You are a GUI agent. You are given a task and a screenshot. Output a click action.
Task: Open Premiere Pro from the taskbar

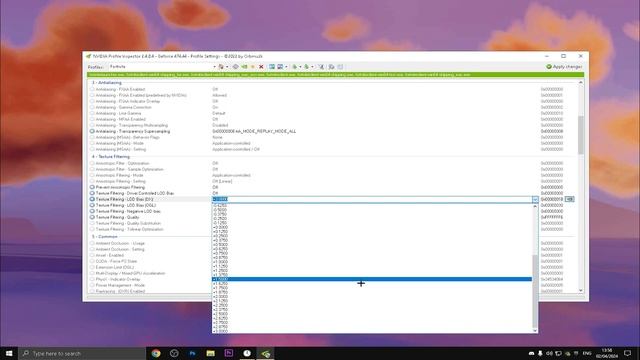(229, 353)
